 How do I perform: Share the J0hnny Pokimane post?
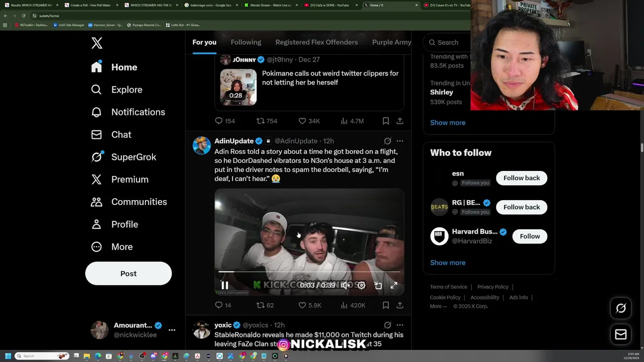(399, 121)
